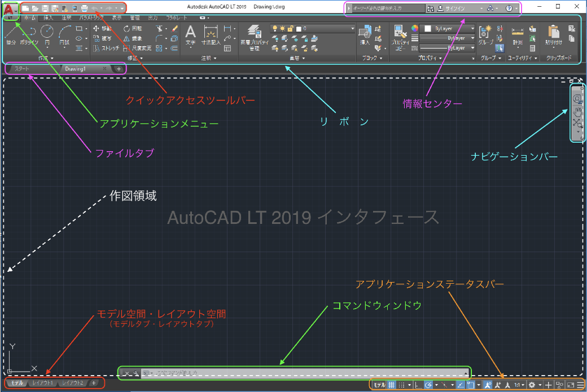
Task: Click the Erase tool icon
Action: [x=174, y=28]
